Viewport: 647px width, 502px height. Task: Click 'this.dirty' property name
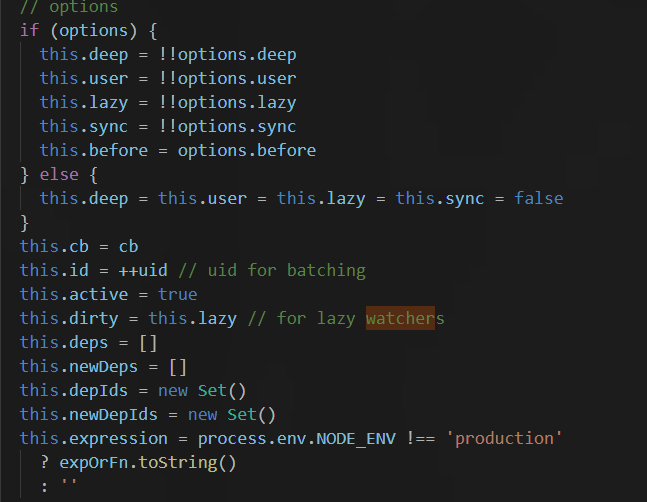69,318
